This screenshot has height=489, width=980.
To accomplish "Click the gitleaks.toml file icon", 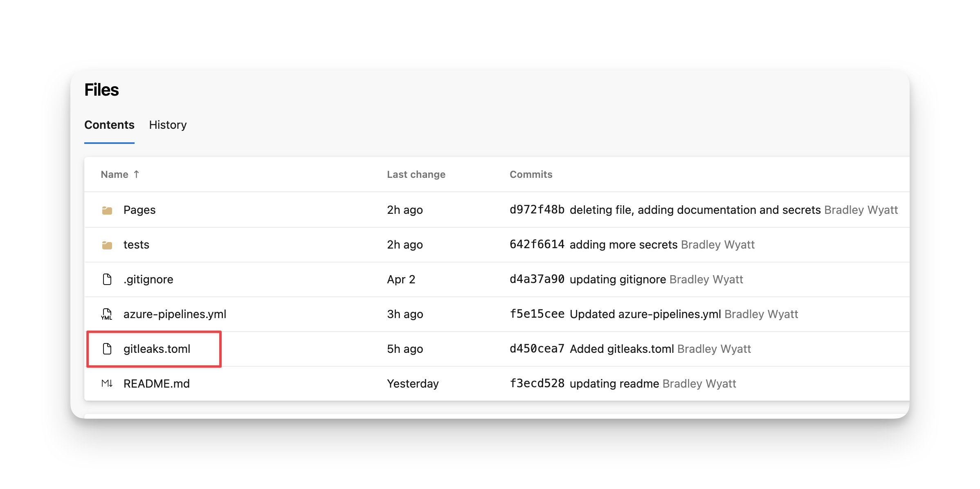I will click(x=107, y=349).
